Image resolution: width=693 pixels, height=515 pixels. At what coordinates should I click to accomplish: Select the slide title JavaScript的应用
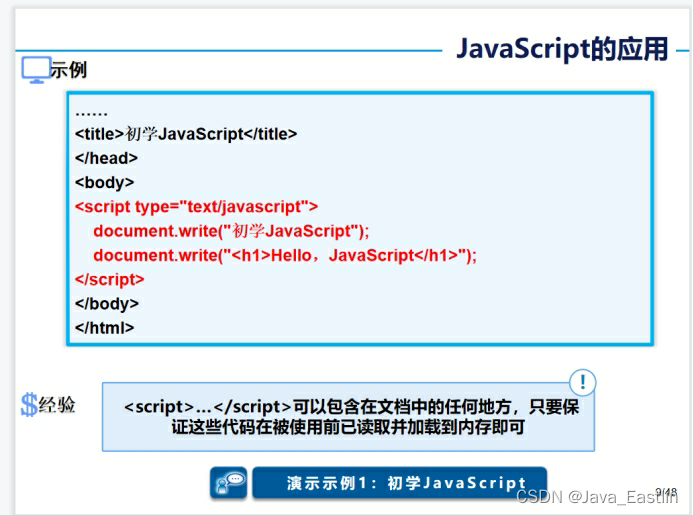coord(562,49)
